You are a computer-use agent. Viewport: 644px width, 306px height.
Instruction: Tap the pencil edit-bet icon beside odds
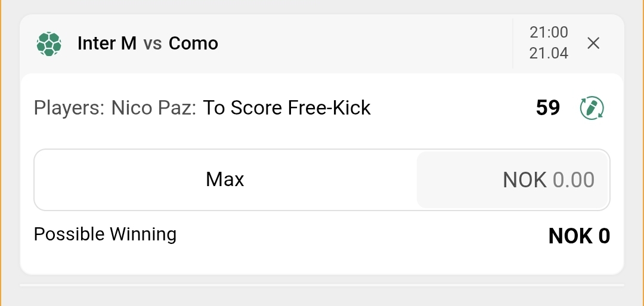tap(592, 108)
